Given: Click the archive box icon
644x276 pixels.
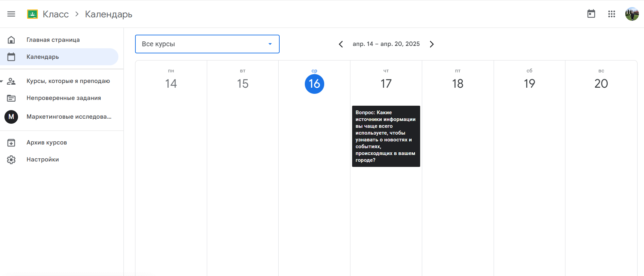Looking at the screenshot, I should [x=11, y=142].
